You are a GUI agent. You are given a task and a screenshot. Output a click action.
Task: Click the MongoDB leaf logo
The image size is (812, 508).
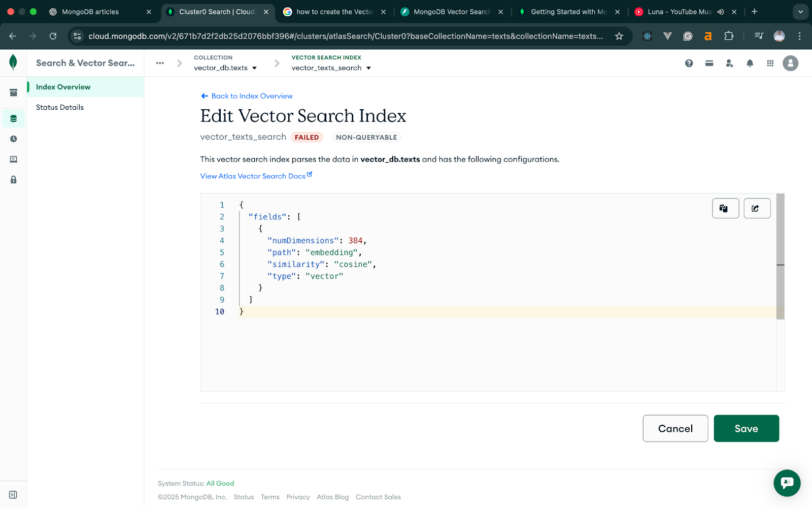pyautogui.click(x=13, y=62)
